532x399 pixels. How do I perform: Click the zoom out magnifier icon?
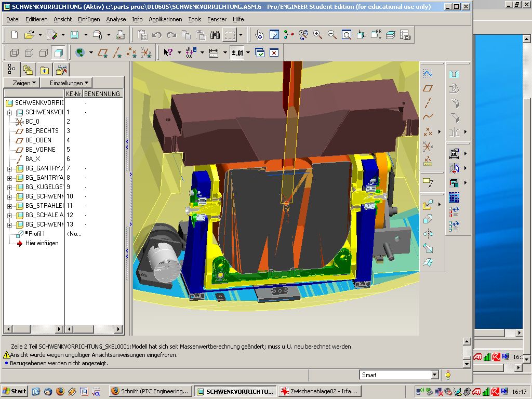pyautogui.click(x=332, y=35)
